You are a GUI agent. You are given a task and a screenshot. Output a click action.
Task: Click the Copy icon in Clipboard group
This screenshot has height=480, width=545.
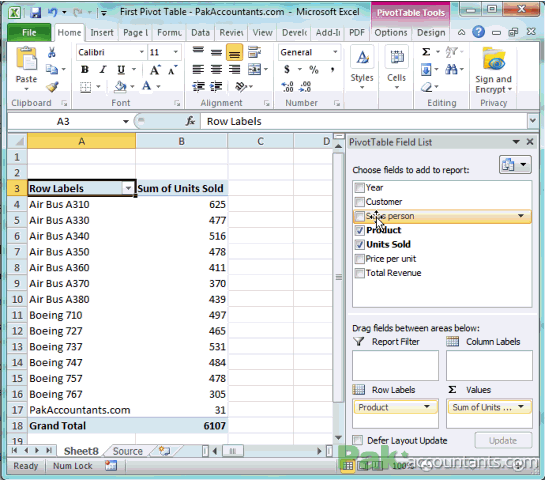point(52,69)
